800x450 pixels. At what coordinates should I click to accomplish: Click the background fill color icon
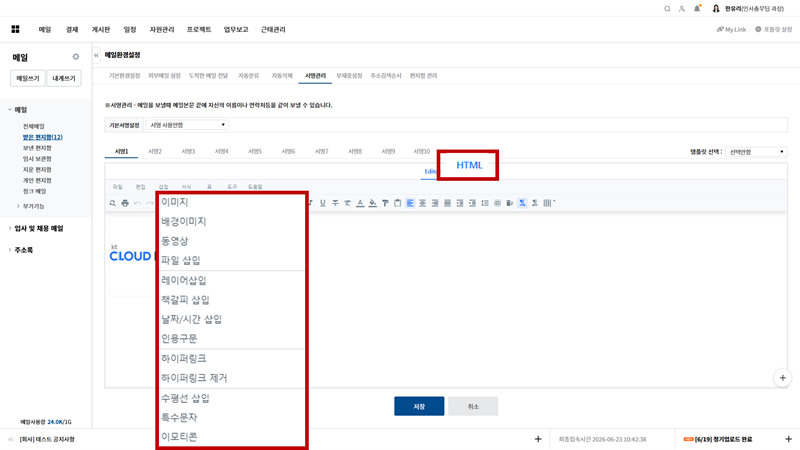click(x=372, y=203)
